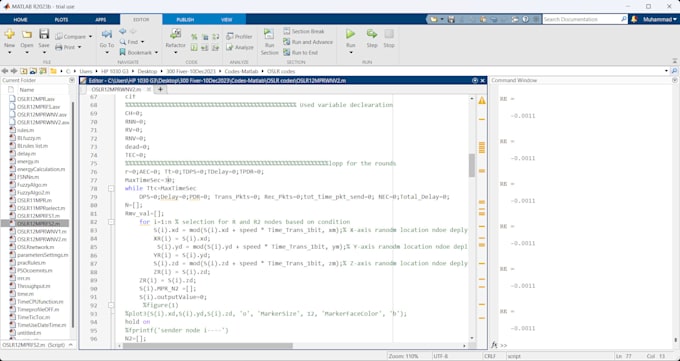Open the Current Folder panel actions menu
The image size is (680, 361).
[72, 80]
